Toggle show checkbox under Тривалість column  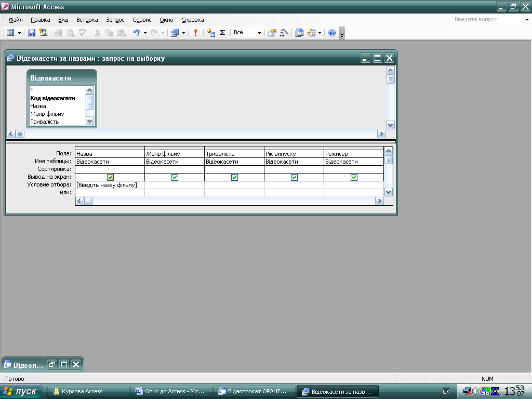234,177
